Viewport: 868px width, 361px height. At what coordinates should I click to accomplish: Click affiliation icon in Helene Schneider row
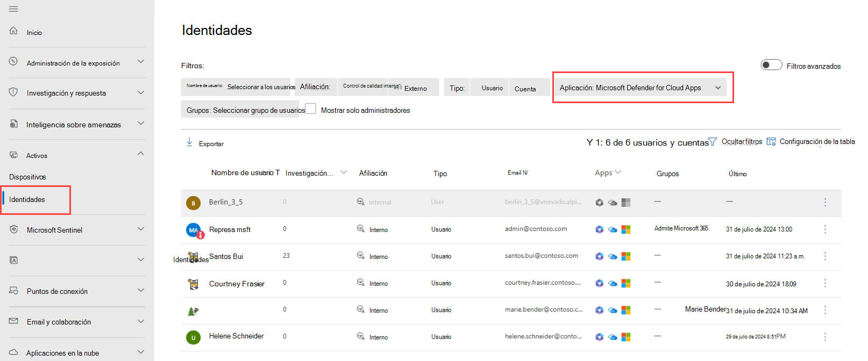[361, 336]
